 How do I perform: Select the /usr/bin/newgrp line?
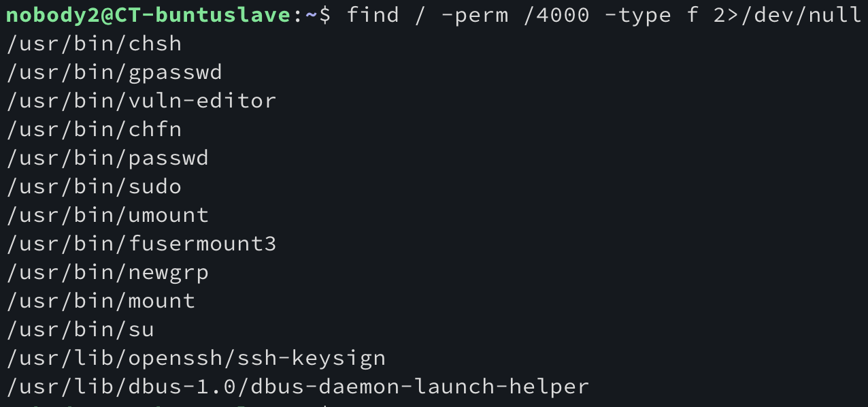click(x=107, y=272)
